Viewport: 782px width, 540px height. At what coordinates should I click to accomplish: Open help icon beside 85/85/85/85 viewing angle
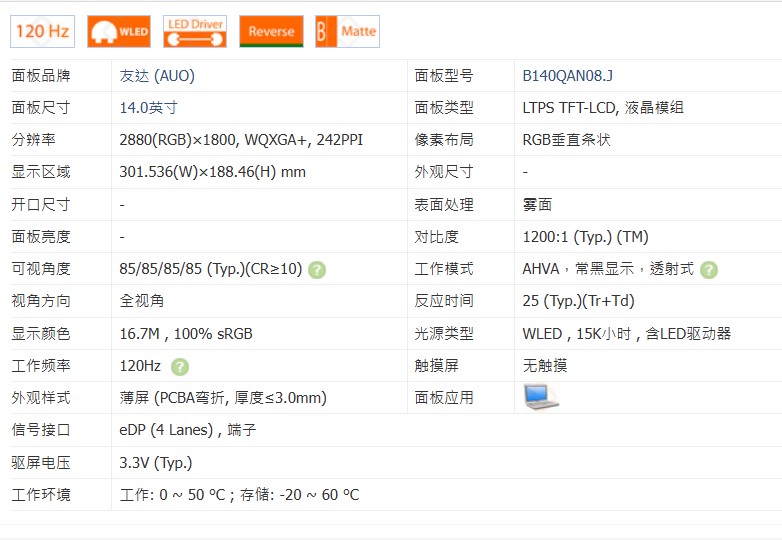[x=317, y=269]
